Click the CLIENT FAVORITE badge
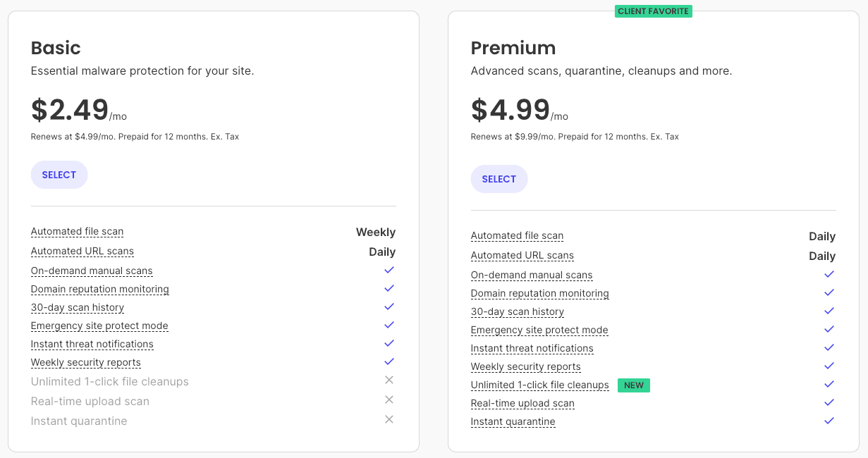The height and width of the screenshot is (458, 868). click(654, 11)
